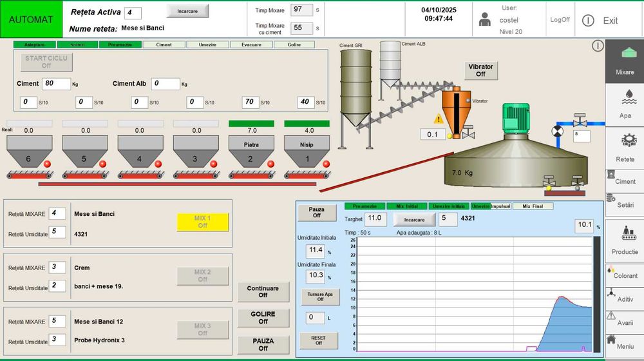Click the Targhet 11.0 field

coord(375,219)
